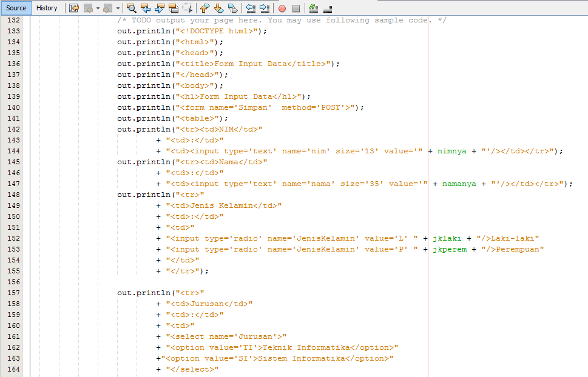Click the radio value='L' string

(292, 238)
